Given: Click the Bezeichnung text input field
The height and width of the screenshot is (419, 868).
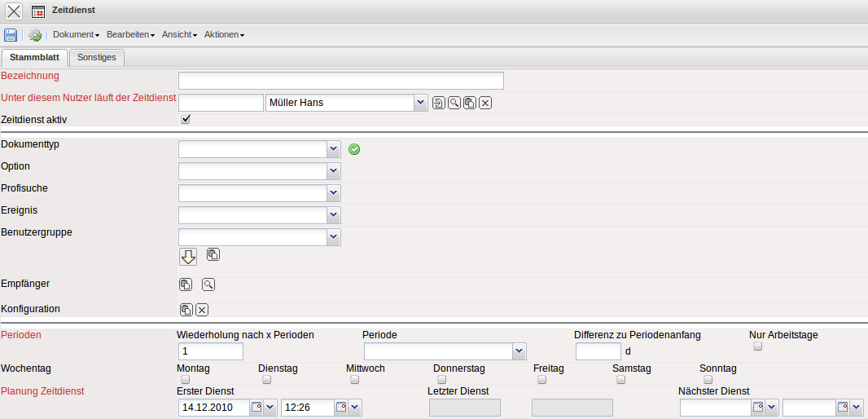Looking at the screenshot, I should coord(340,80).
